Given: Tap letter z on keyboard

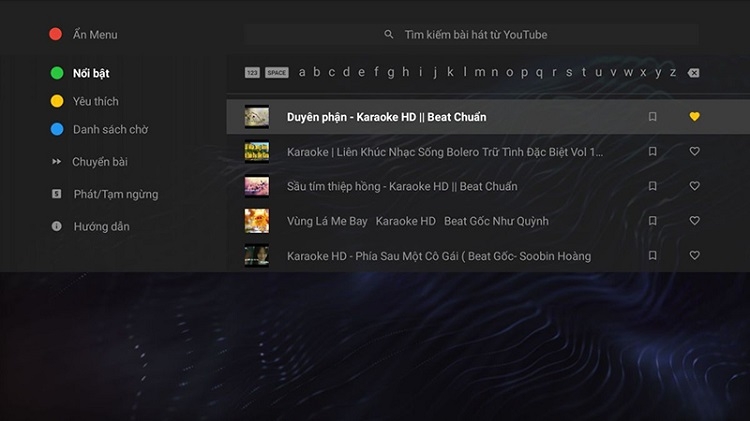Looking at the screenshot, I should (x=673, y=72).
